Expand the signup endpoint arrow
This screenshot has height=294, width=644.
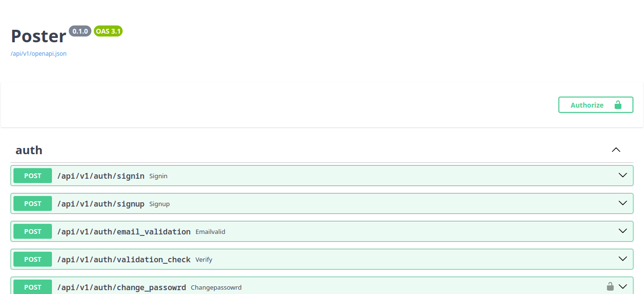coord(623,203)
